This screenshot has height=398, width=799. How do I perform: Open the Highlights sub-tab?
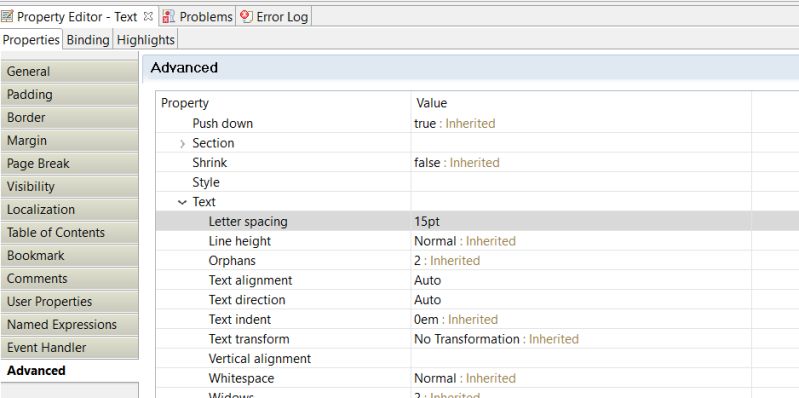coord(146,40)
